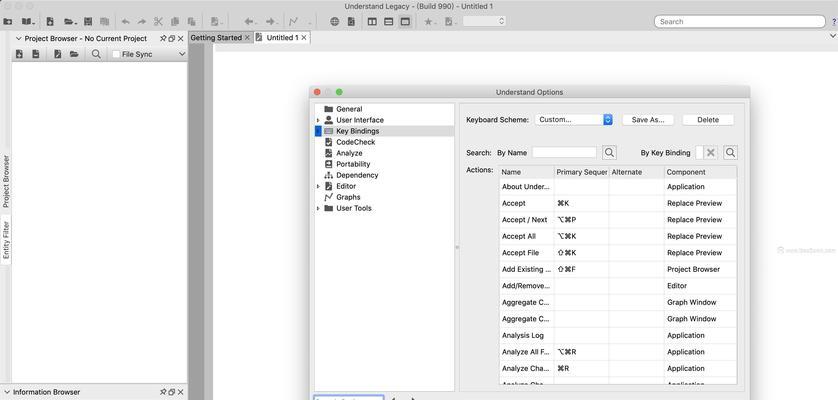Expand the User Tools tree node
This screenshot has height=400, width=838.
(x=318, y=209)
